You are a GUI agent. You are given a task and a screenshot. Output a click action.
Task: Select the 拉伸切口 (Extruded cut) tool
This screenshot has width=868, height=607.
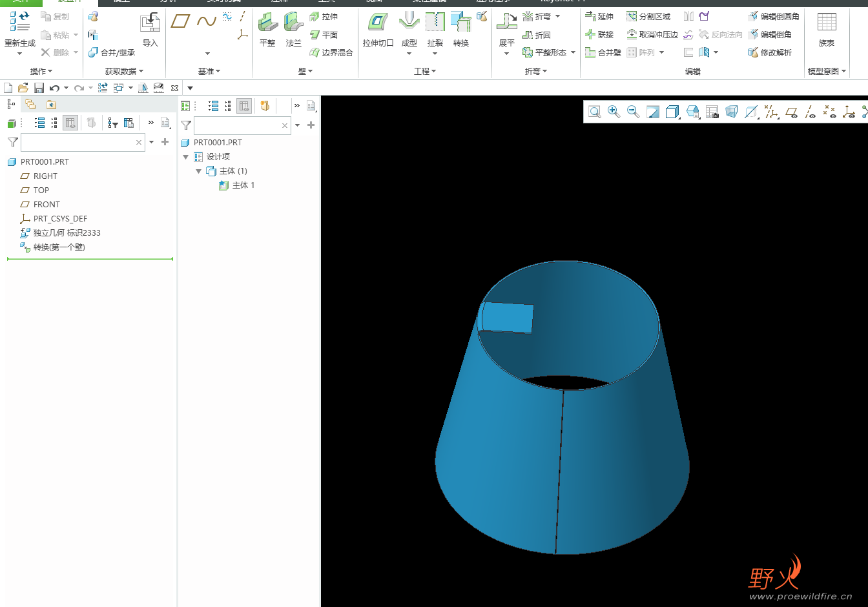pos(378,30)
